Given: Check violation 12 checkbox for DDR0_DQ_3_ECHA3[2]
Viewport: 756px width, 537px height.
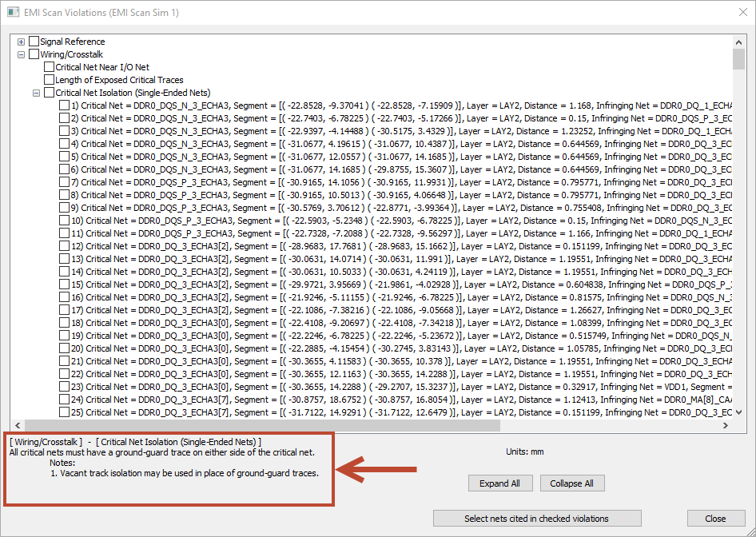Looking at the screenshot, I should coord(64,246).
